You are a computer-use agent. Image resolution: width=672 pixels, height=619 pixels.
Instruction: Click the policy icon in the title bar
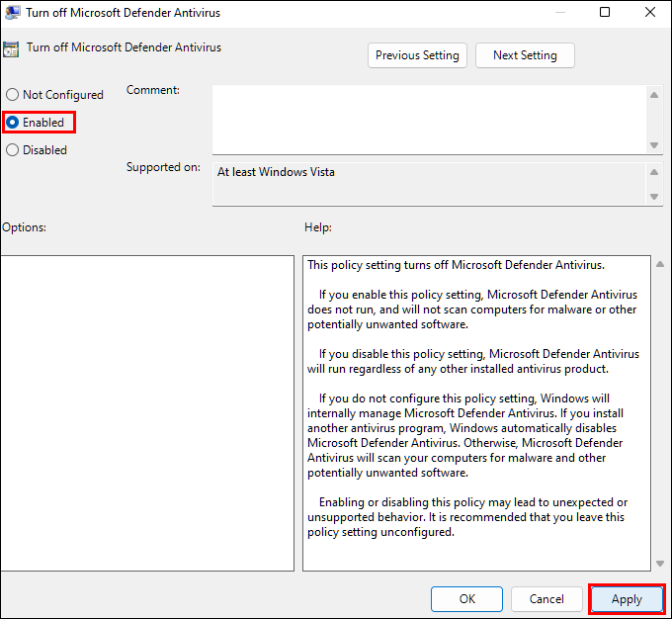(x=11, y=14)
